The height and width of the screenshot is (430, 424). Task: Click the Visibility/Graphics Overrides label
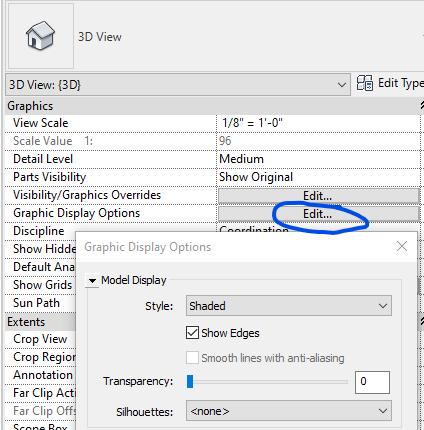87,195
